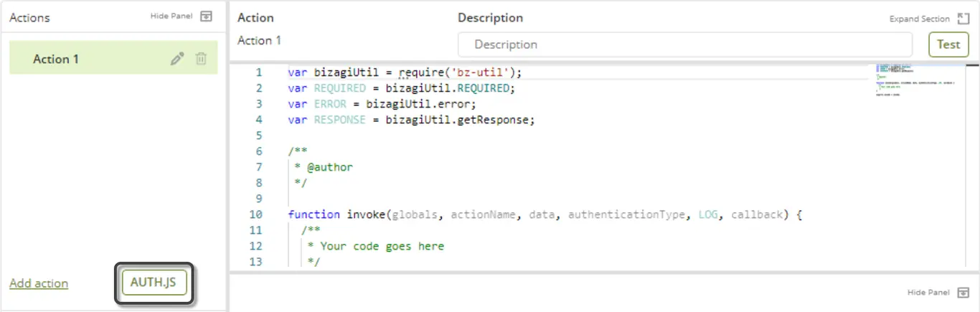Click code line 1 requiring 'bz-util'
The height and width of the screenshot is (312, 980).
(x=405, y=72)
